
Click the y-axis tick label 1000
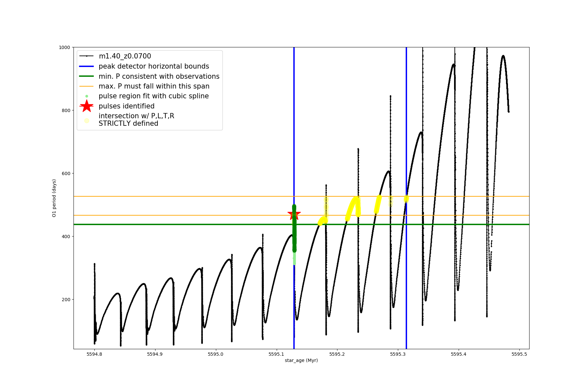pos(64,47)
